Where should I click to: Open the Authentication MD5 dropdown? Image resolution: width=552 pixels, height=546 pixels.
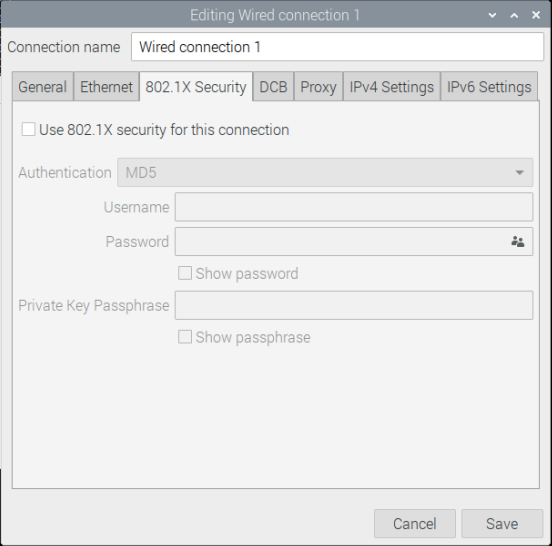pos(325,172)
